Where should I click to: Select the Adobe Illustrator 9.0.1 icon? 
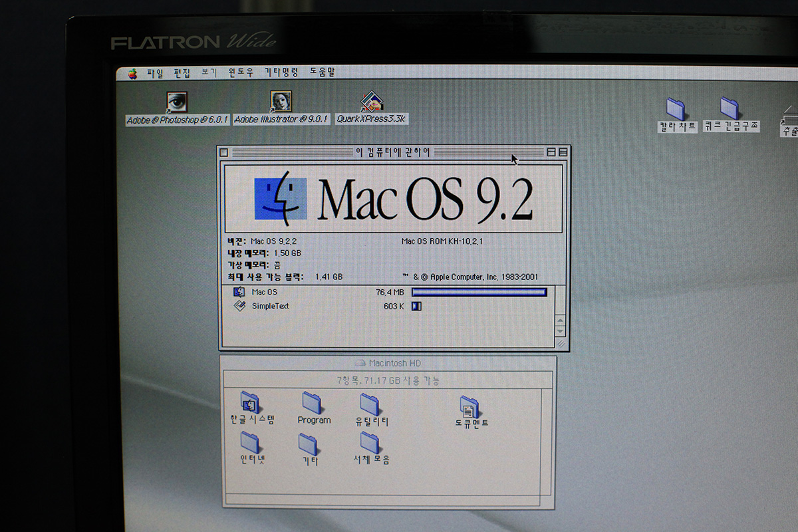coord(281,102)
